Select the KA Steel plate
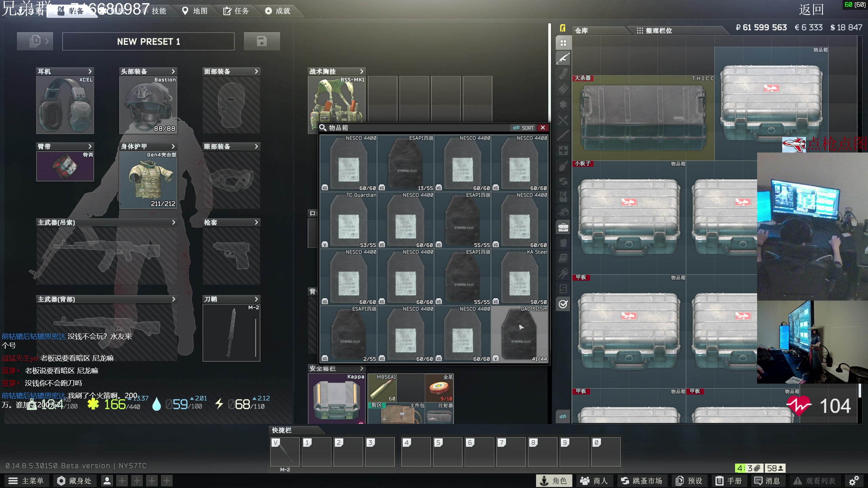This screenshot has width=868, height=488. pyautogui.click(x=519, y=277)
